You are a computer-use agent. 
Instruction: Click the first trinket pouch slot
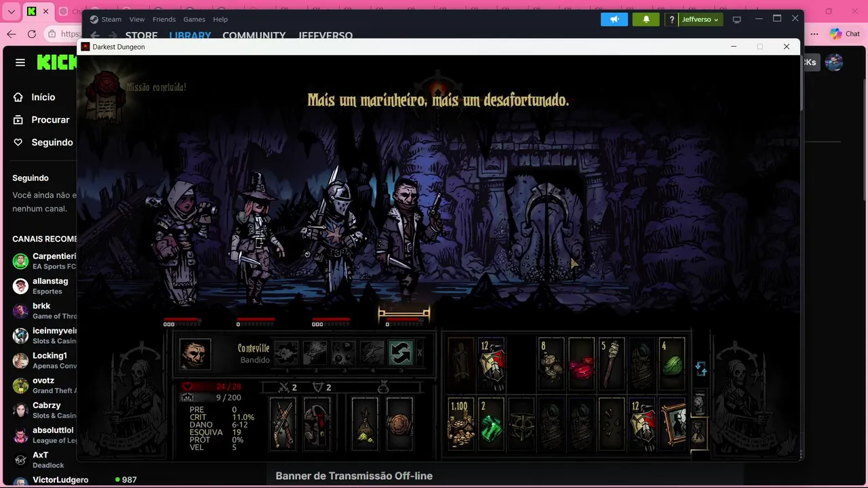tap(365, 423)
